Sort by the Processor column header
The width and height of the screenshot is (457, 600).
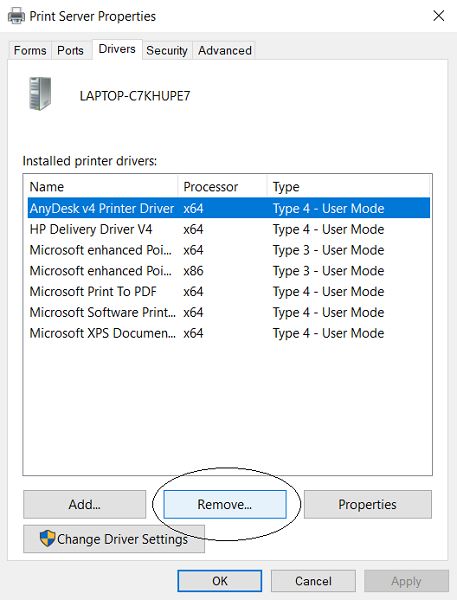click(222, 187)
